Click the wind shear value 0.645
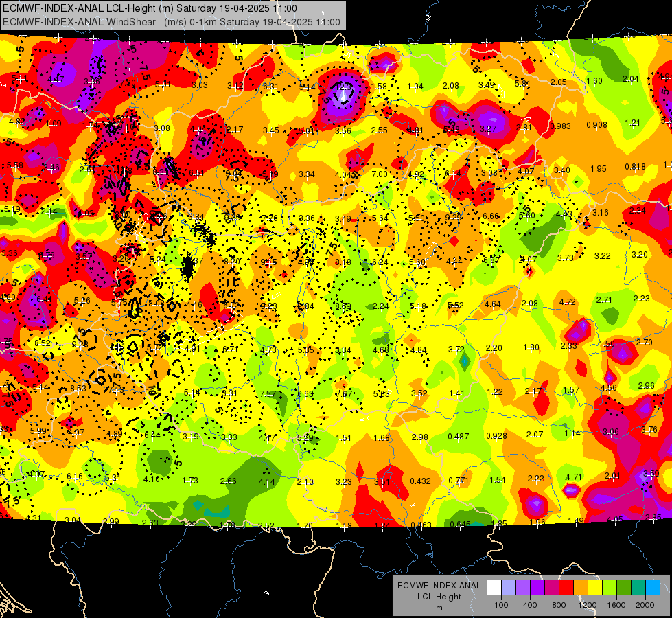 coord(460,524)
